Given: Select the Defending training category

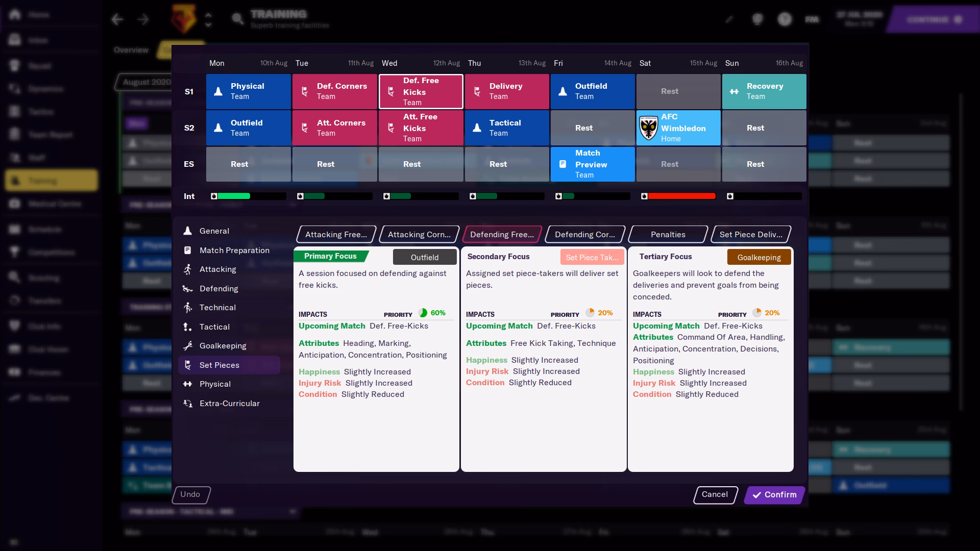Looking at the screenshot, I should coord(219,289).
